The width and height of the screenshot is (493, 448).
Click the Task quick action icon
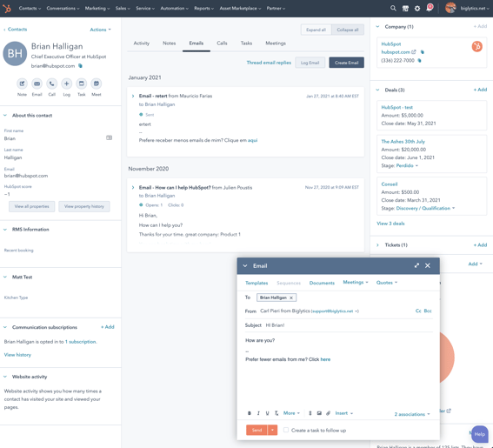point(82,84)
